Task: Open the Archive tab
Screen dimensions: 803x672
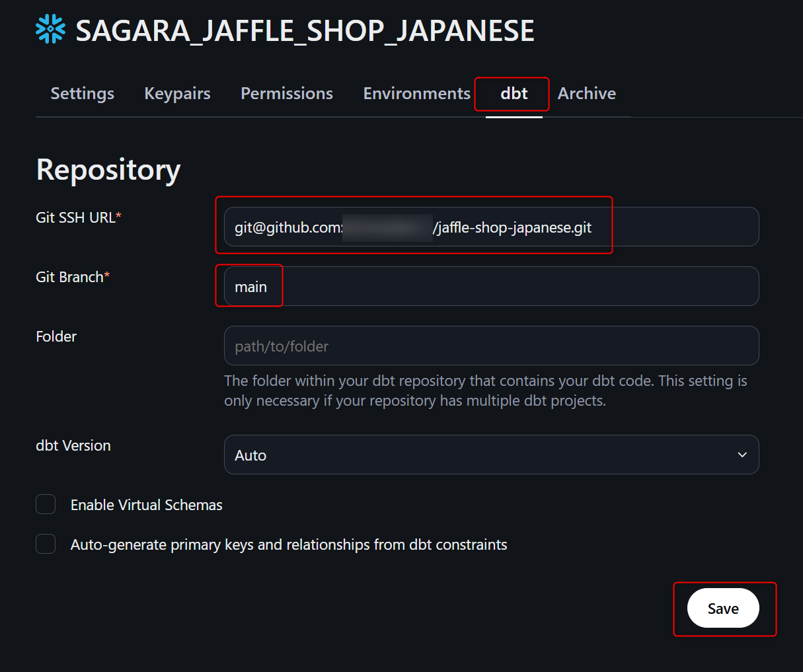Action: pos(587,93)
